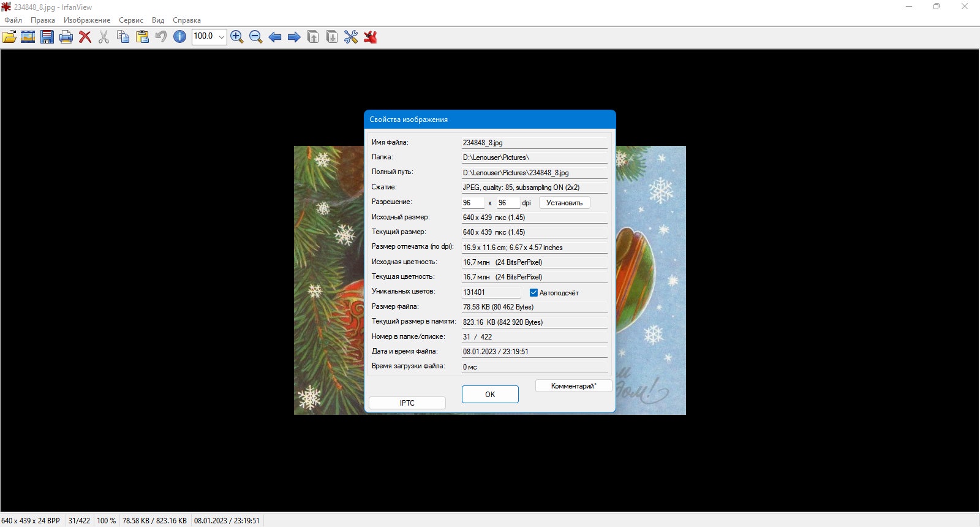This screenshot has width=980, height=527.
Task: Open file using the folder icon
Action: tap(9, 37)
